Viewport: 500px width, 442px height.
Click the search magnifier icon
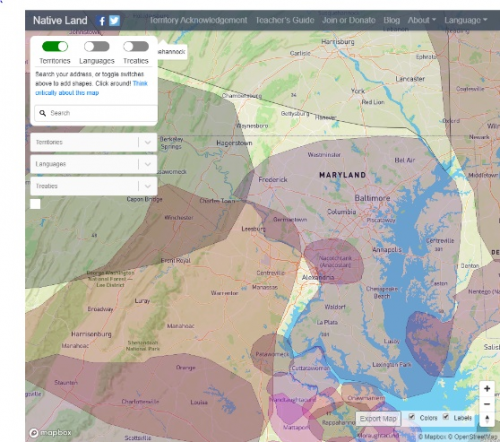(43, 113)
